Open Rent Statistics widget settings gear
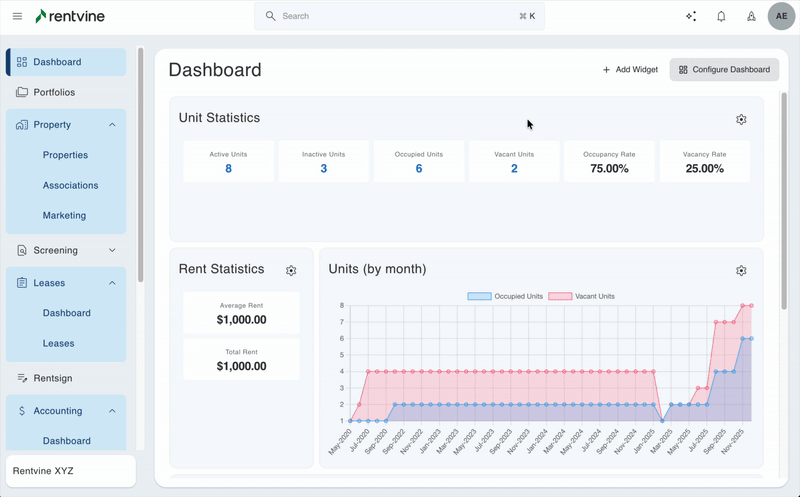Screen dimensions: 800x497 tap(291, 270)
